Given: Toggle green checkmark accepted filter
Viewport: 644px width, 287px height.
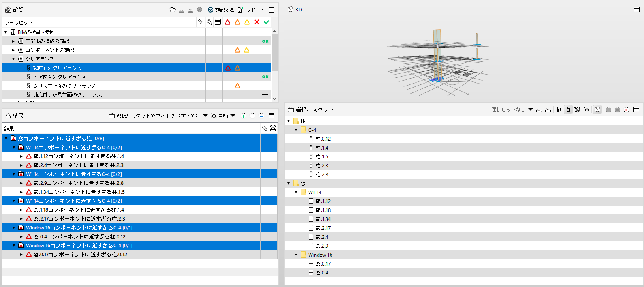Looking at the screenshot, I should point(267,22).
